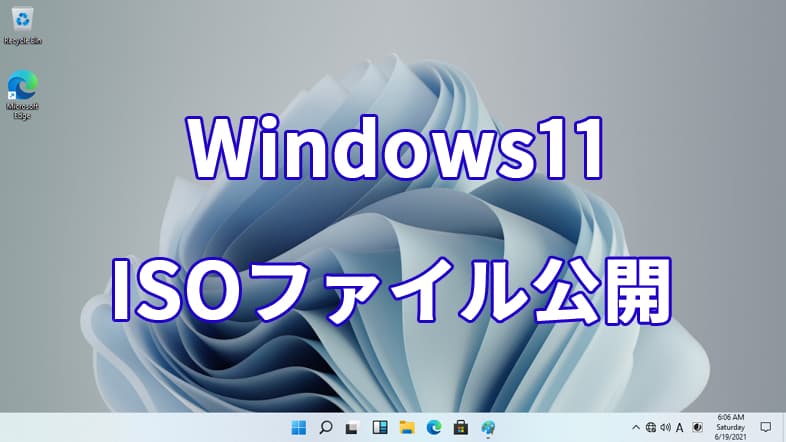Open the Windows Start menu

coord(299,427)
